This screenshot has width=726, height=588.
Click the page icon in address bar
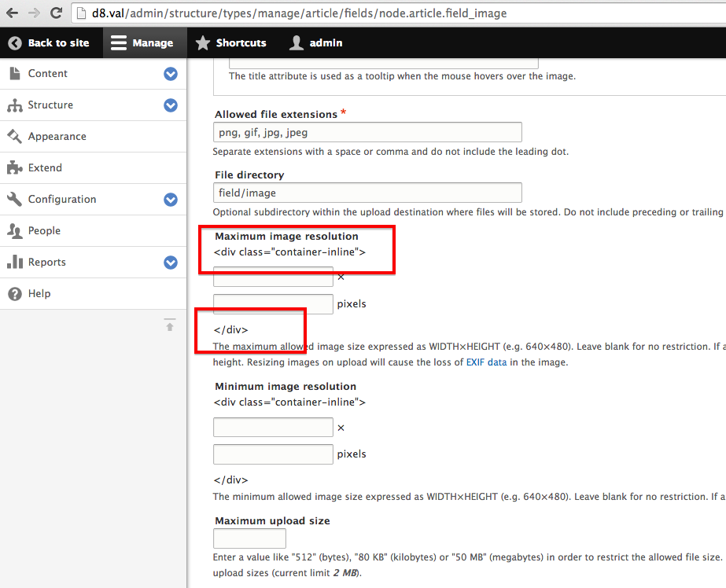[82, 13]
